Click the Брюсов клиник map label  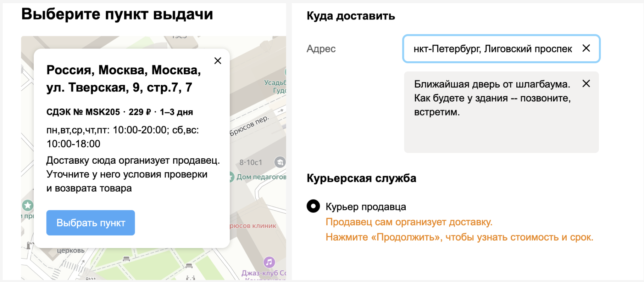253,226
